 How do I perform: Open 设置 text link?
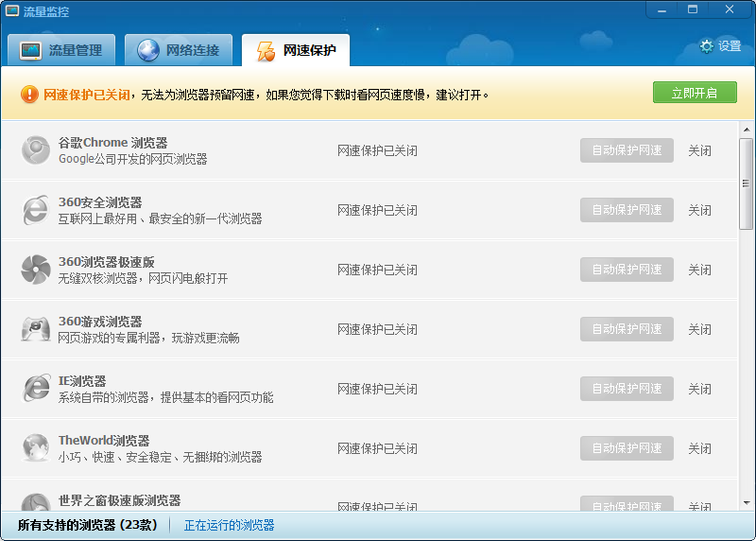pyautogui.click(x=730, y=46)
